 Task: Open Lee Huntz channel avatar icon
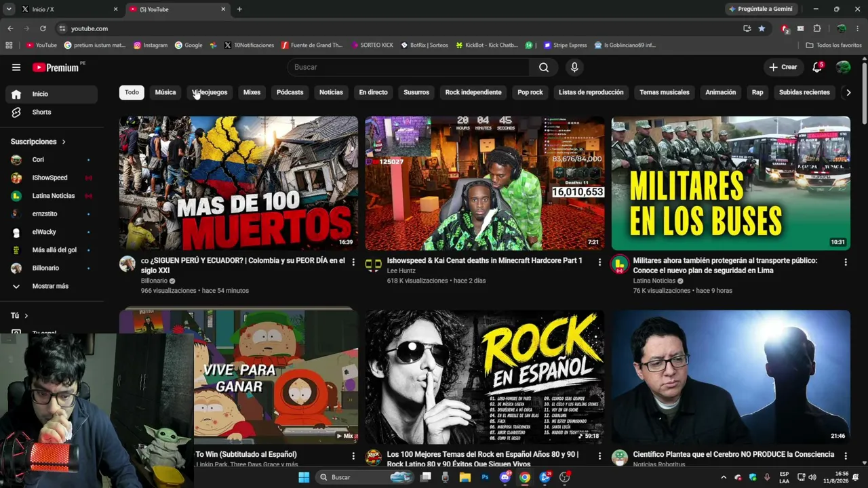(x=374, y=264)
